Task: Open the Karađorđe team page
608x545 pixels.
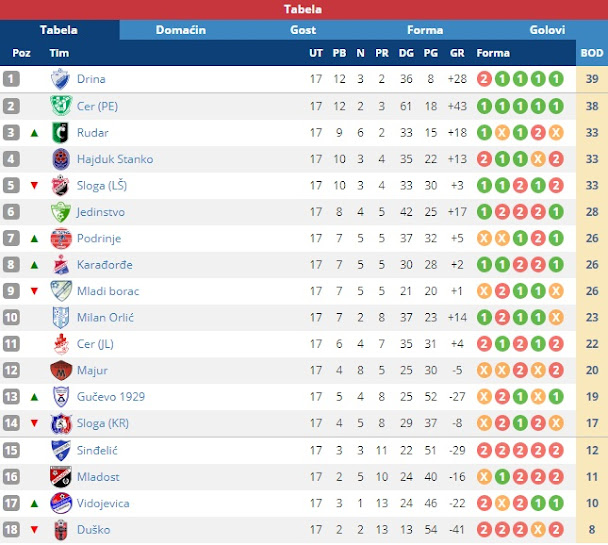Action: coord(104,265)
